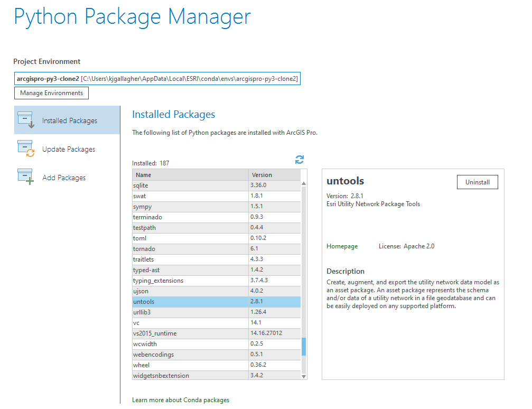Refresh the installed packages list
Image resolution: width=532 pixels, height=409 pixels.
(x=299, y=159)
